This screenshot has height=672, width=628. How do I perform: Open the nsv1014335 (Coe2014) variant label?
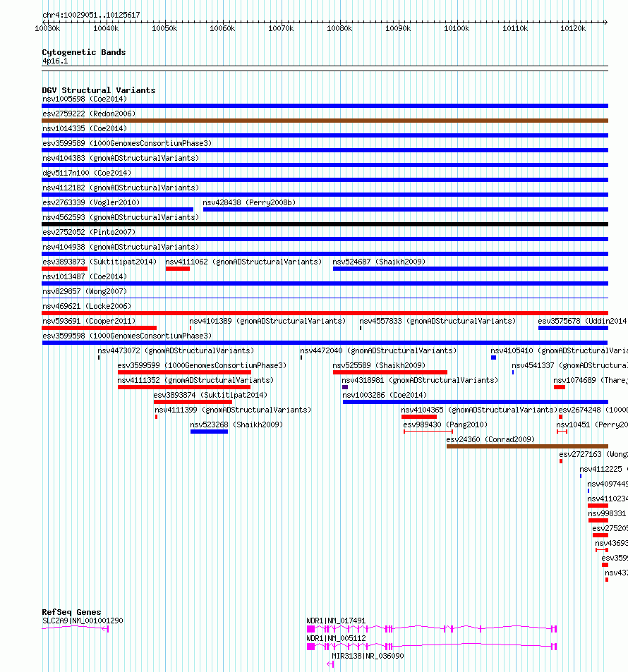tap(85, 128)
